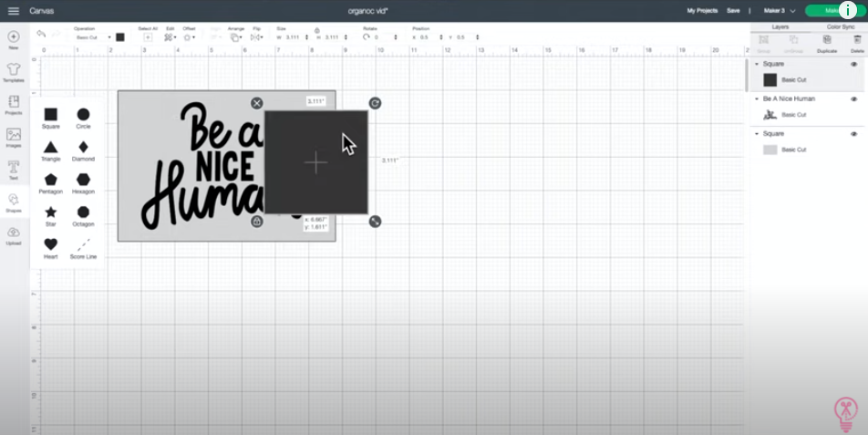Click the Select All icon
The image size is (868, 435).
click(148, 37)
